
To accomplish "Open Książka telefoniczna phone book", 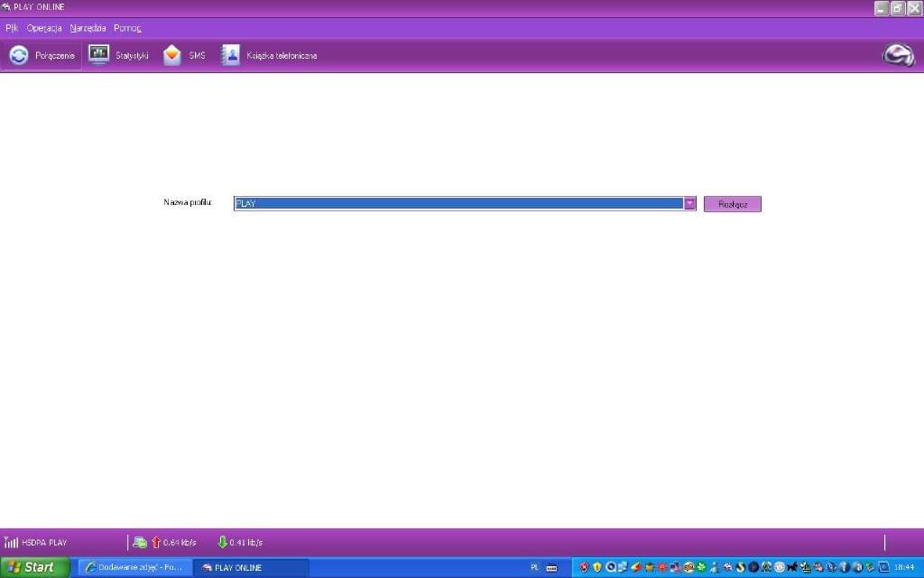I will (269, 55).
